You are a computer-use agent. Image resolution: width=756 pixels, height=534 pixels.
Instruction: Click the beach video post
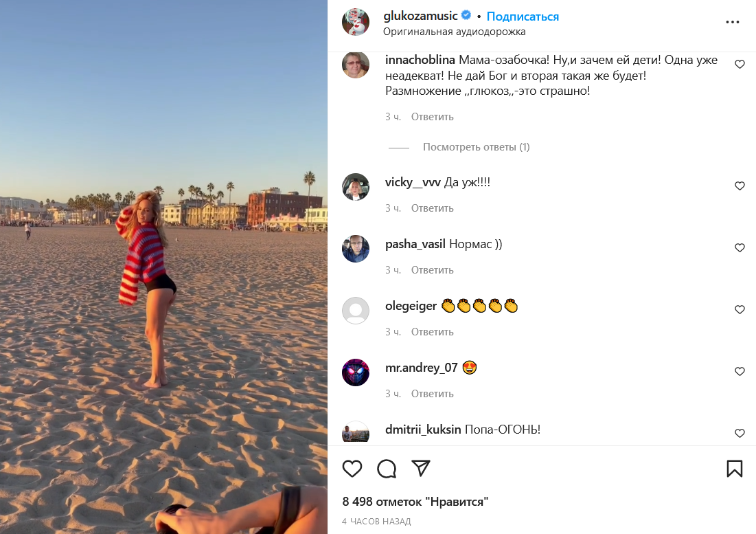tap(163, 267)
